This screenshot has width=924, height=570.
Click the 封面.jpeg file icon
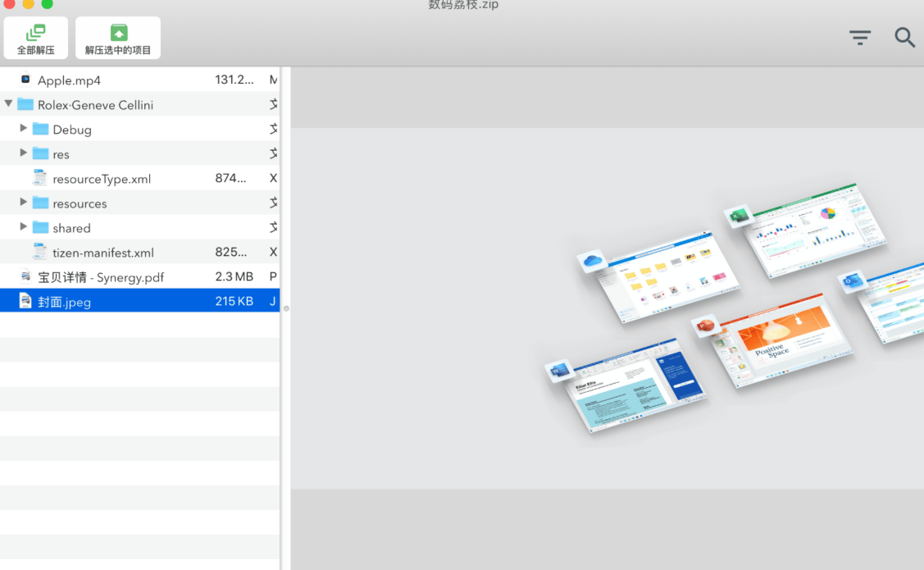(25, 301)
